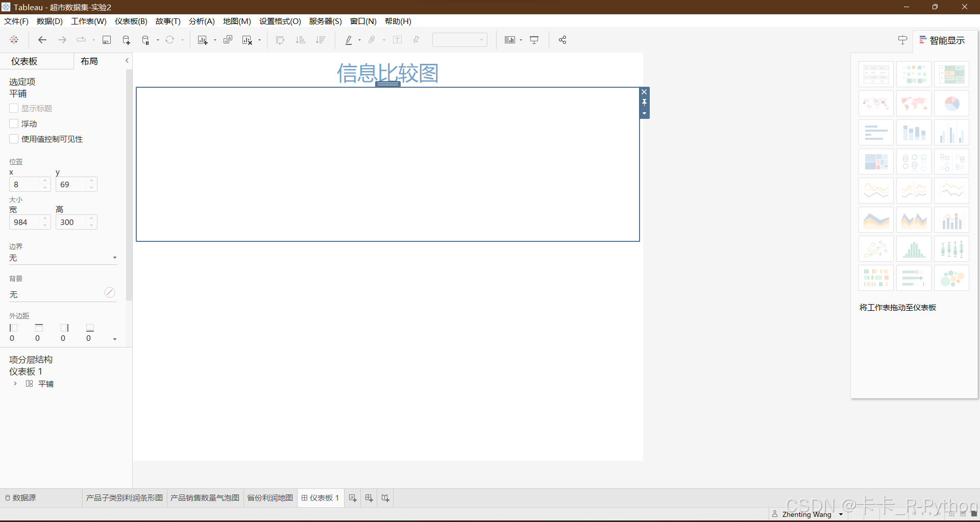Click the Undo back arrow
Image resolution: width=980 pixels, height=522 pixels.
click(42, 40)
